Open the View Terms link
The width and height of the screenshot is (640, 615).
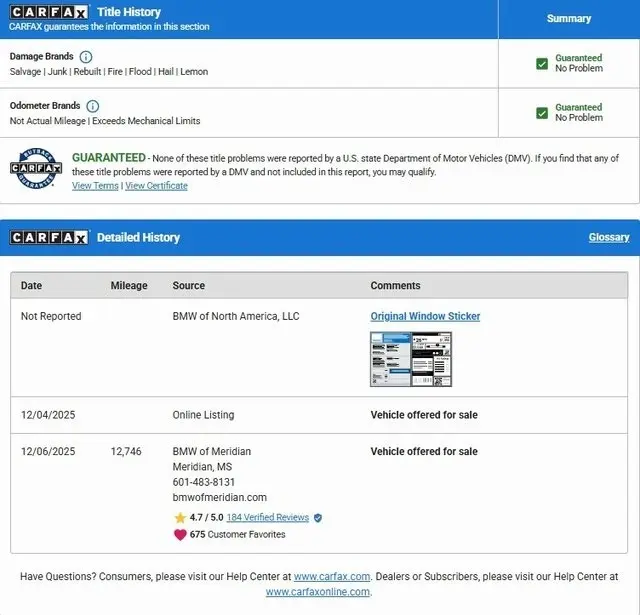95,186
